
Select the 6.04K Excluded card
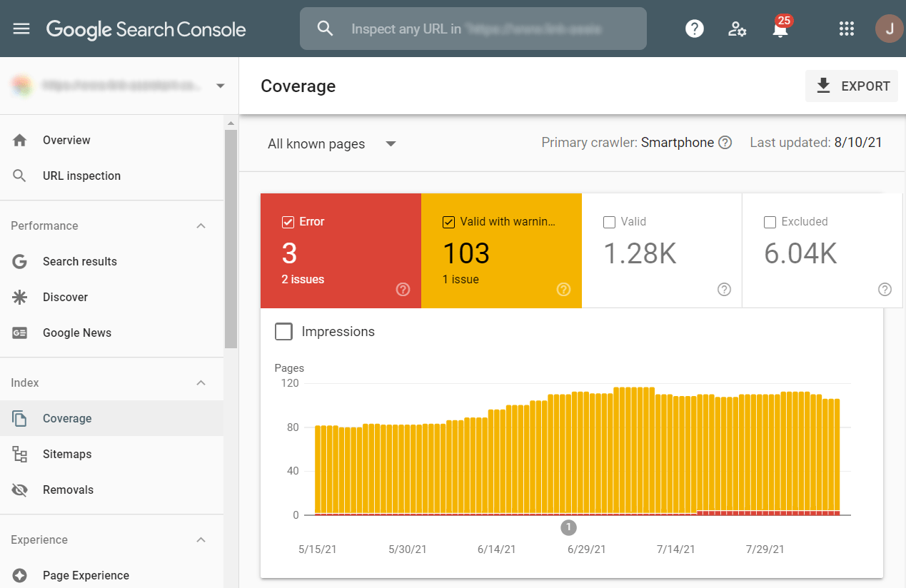822,250
